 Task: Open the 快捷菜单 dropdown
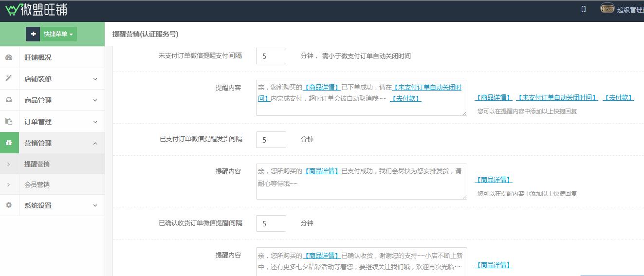point(58,34)
